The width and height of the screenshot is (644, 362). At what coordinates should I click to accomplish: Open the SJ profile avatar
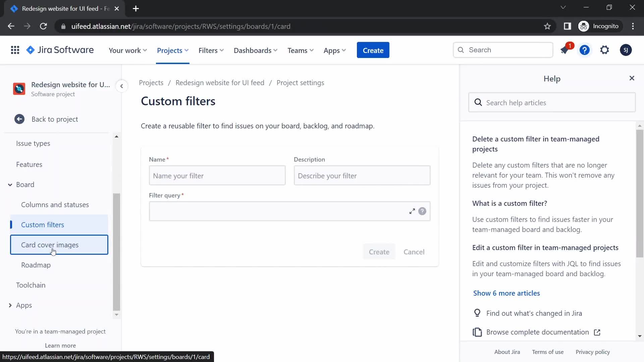click(x=626, y=50)
